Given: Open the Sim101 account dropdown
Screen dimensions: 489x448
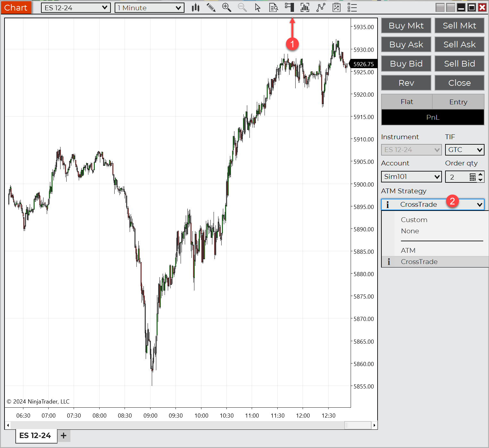Looking at the screenshot, I should tap(411, 177).
